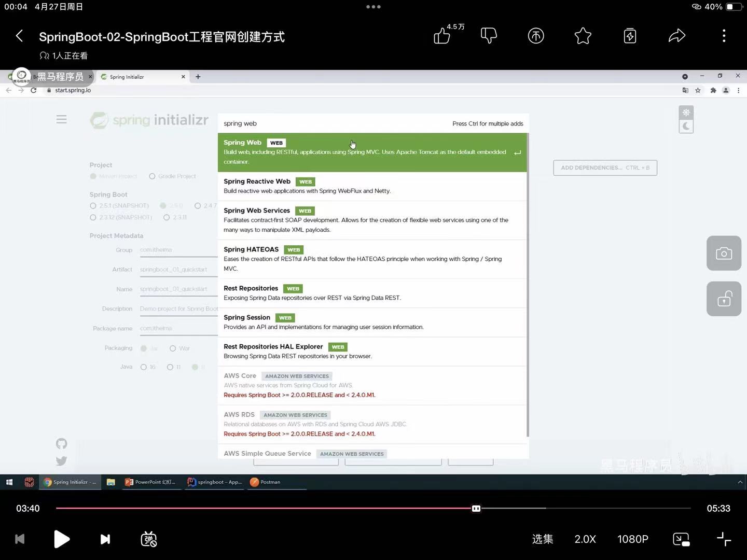Open the 选集 episode list
This screenshot has width=747, height=560.
[x=543, y=539]
